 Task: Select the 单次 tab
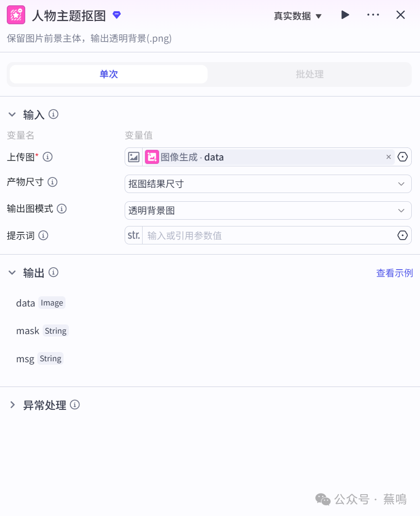point(109,74)
